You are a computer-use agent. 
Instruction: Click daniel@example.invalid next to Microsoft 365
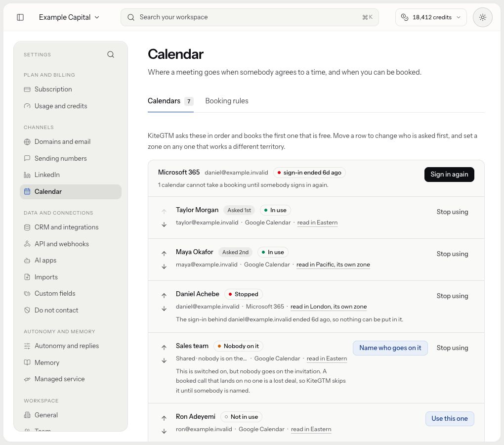pos(236,173)
